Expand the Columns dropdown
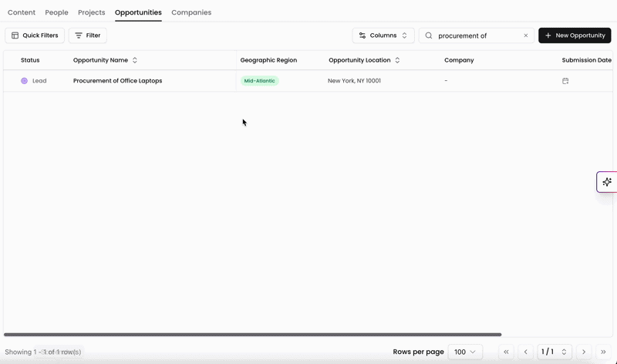617x364 pixels. [x=383, y=35]
